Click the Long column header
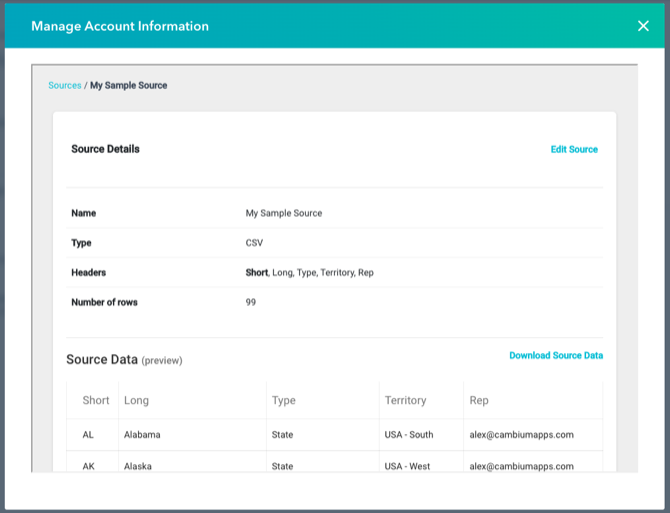This screenshot has height=513, width=670. pyautogui.click(x=136, y=400)
